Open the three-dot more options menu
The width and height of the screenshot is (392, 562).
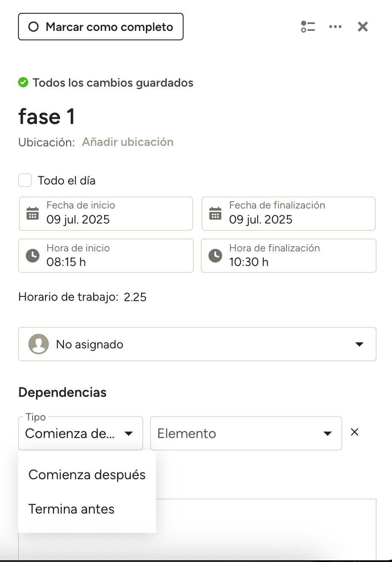(x=335, y=27)
